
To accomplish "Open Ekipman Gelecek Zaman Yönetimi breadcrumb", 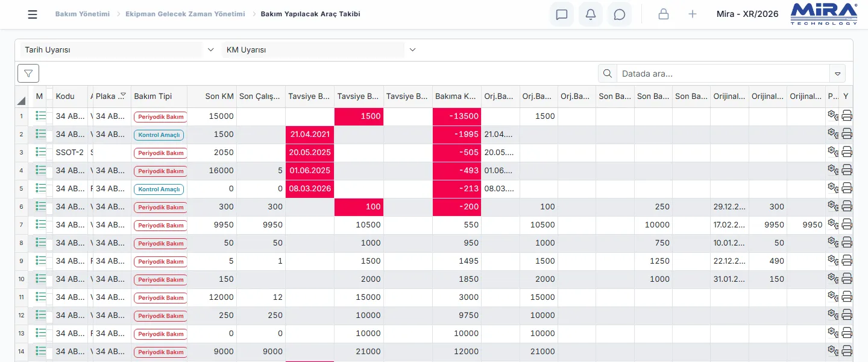I will click(185, 14).
